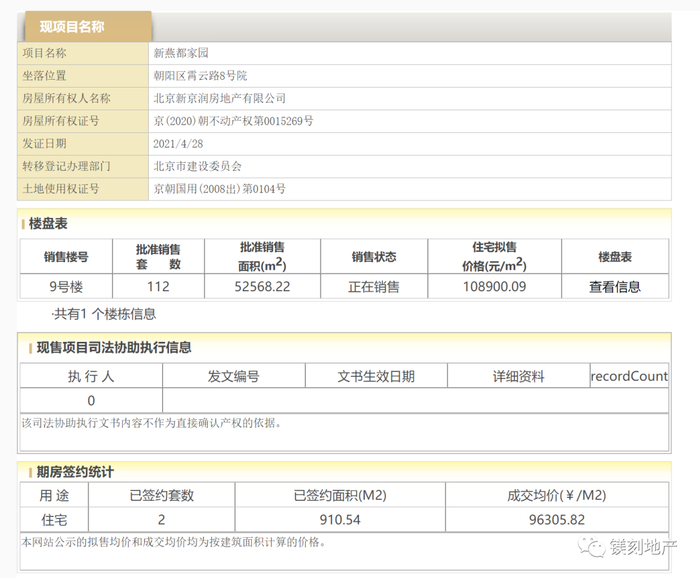Select the 正在销售 status cell
This screenshot has width=700, height=578.
click(x=374, y=287)
